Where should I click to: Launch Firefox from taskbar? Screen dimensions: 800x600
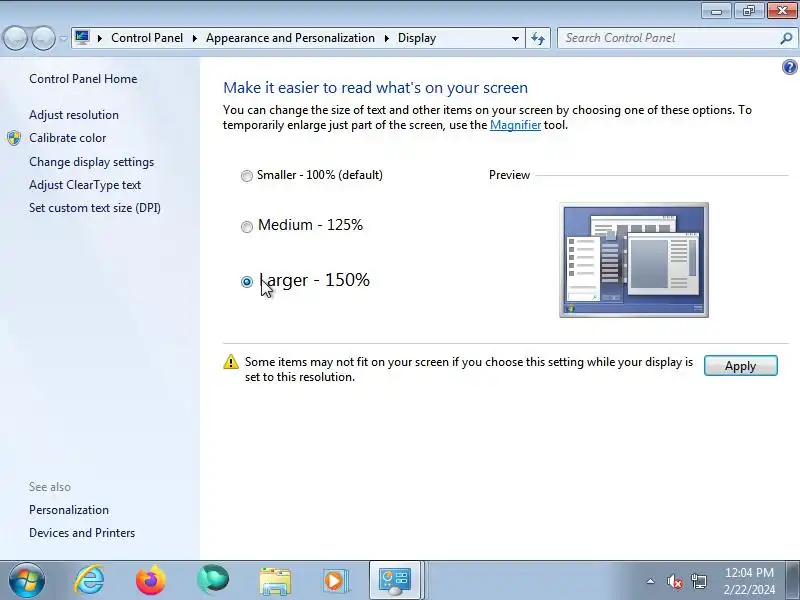pyautogui.click(x=151, y=580)
